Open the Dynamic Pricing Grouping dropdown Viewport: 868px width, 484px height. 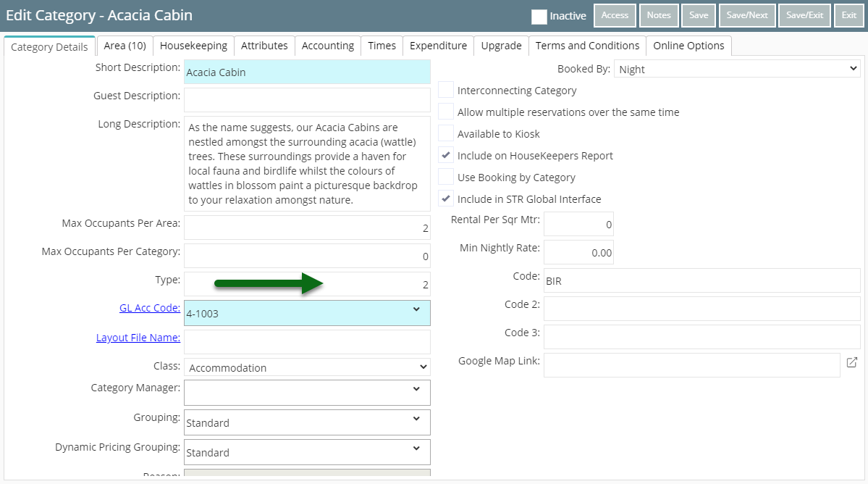pos(416,448)
